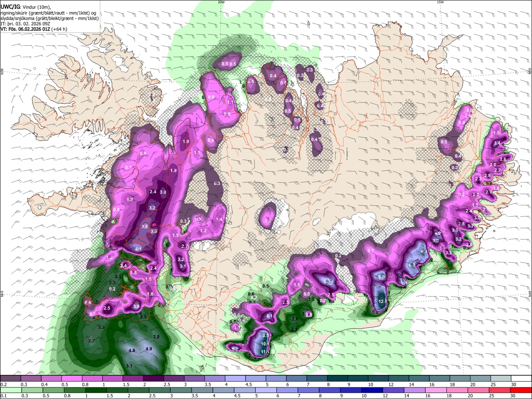Click the "1.4" snowfall value on the map
532x399 pixels.
click(219, 219)
